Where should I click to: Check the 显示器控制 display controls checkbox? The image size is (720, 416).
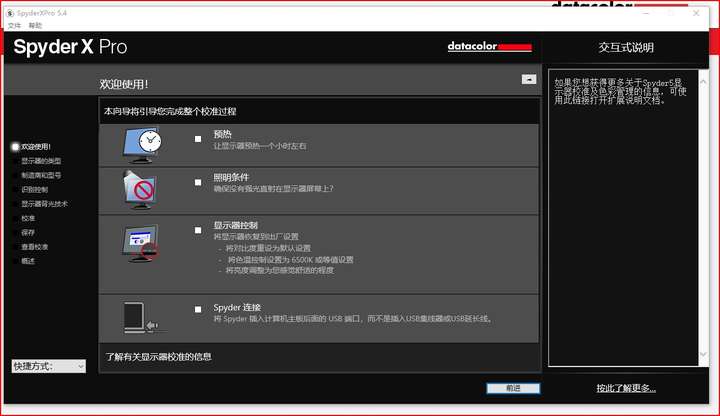(198, 230)
